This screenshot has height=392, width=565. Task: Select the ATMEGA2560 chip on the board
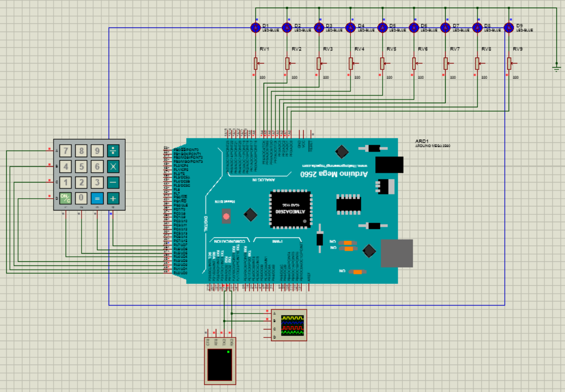[291, 209]
